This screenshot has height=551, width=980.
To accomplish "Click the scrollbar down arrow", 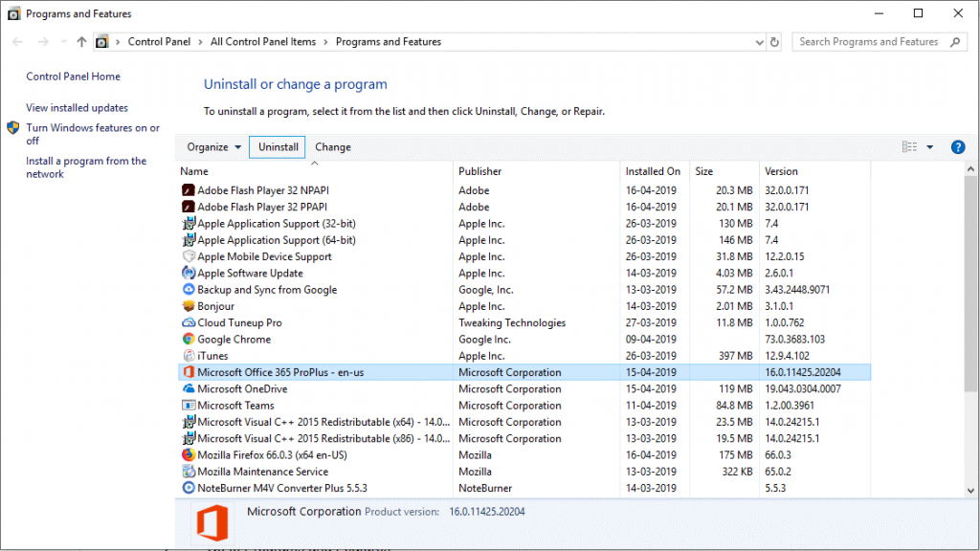I will click(x=970, y=491).
